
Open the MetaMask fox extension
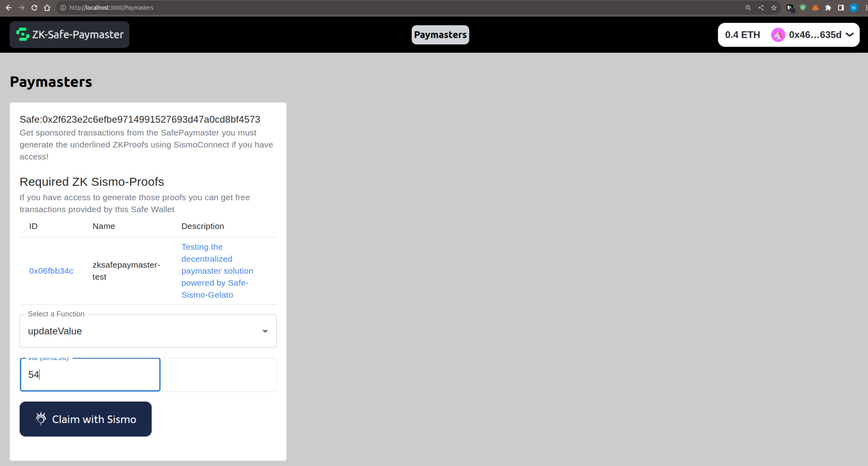[815, 8]
